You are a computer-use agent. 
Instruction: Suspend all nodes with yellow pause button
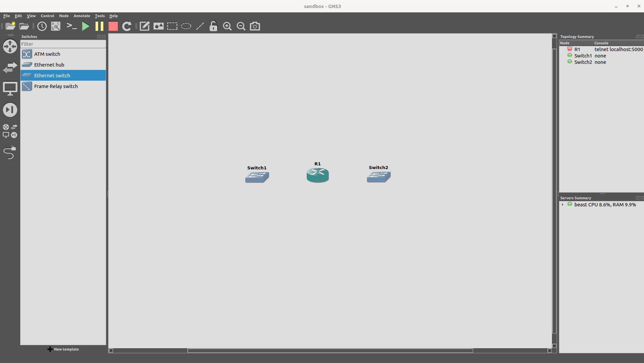point(99,26)
